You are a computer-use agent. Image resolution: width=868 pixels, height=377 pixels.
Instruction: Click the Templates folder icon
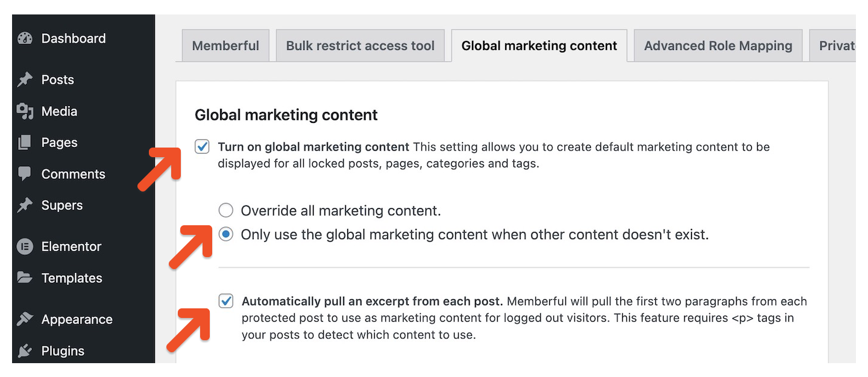(25, 278)
